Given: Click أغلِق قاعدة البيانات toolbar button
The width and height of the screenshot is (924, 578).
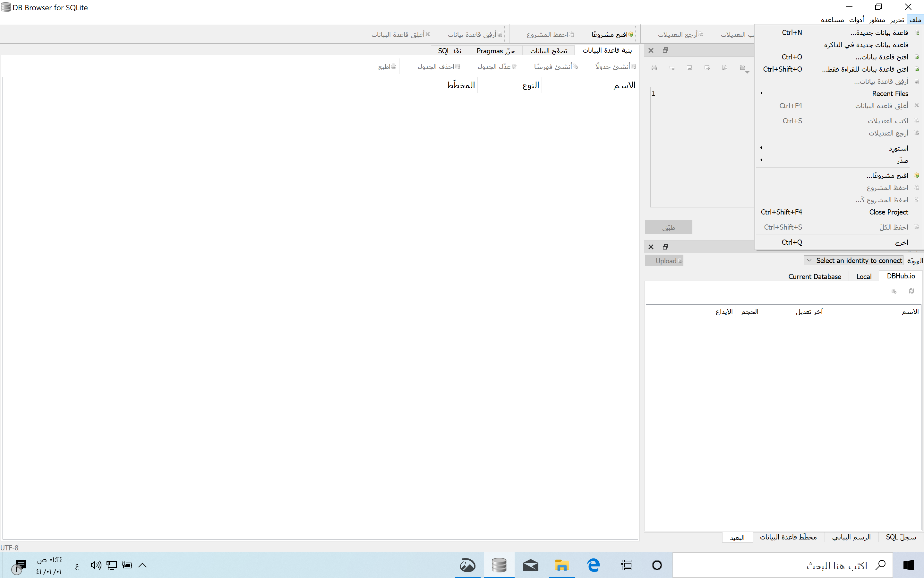Looking at the screenshot, I should click(401, 34).
